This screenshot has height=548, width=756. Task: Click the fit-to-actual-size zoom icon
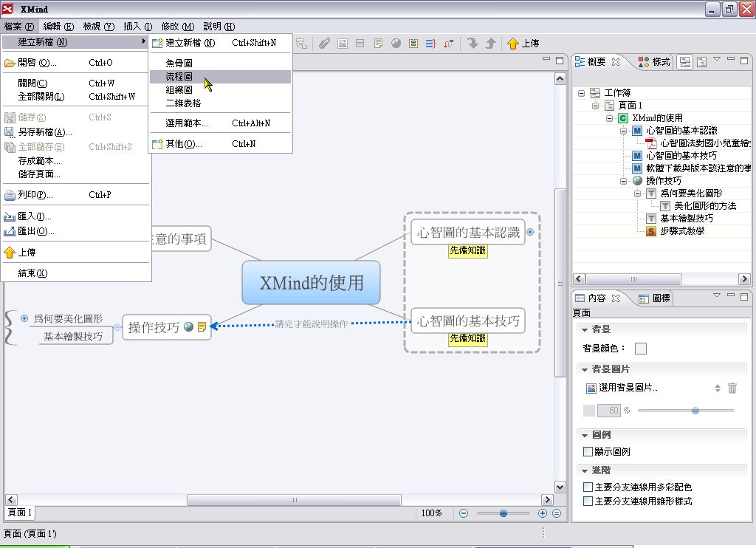[557, 513]
